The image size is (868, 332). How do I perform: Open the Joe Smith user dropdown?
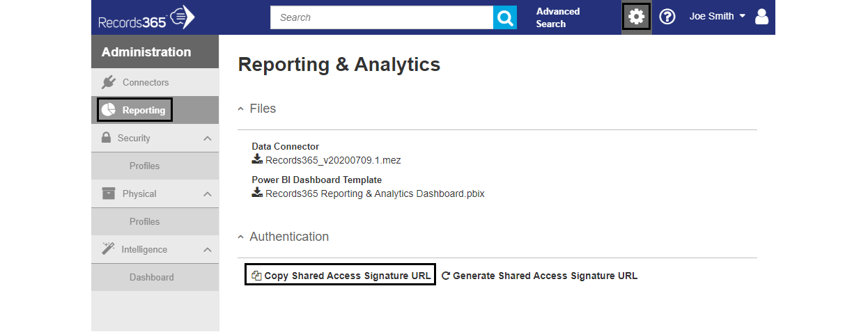(x=718, y=16)
